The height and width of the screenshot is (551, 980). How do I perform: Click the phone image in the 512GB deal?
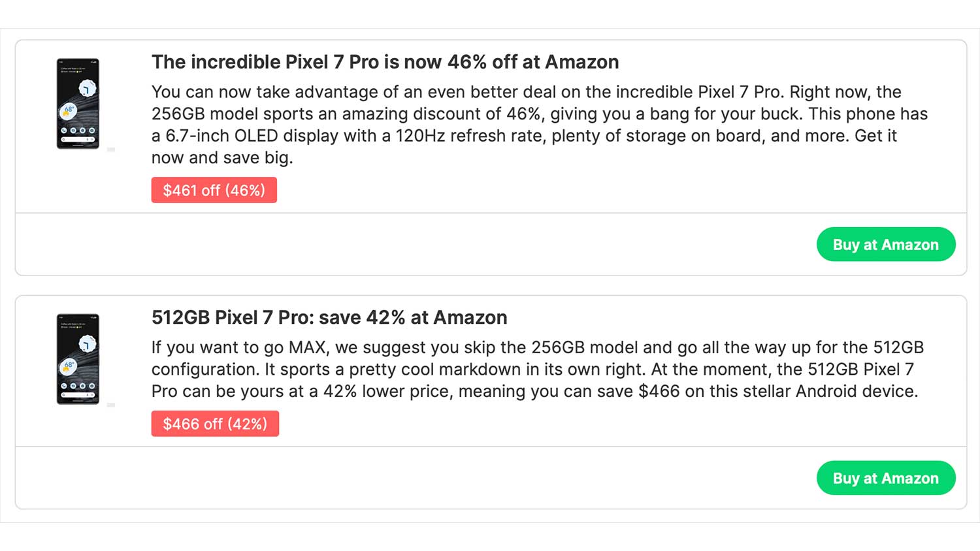click(78, 359)
